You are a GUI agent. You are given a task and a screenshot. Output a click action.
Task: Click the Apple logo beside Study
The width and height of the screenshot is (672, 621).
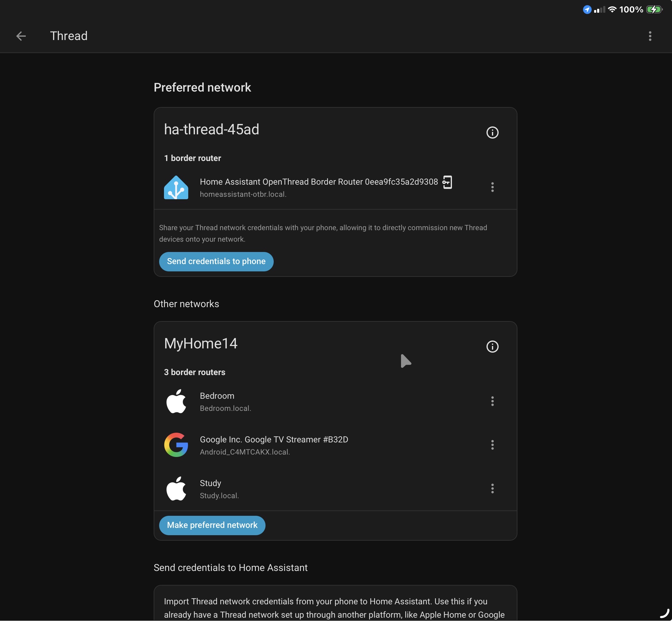[176, 488]
